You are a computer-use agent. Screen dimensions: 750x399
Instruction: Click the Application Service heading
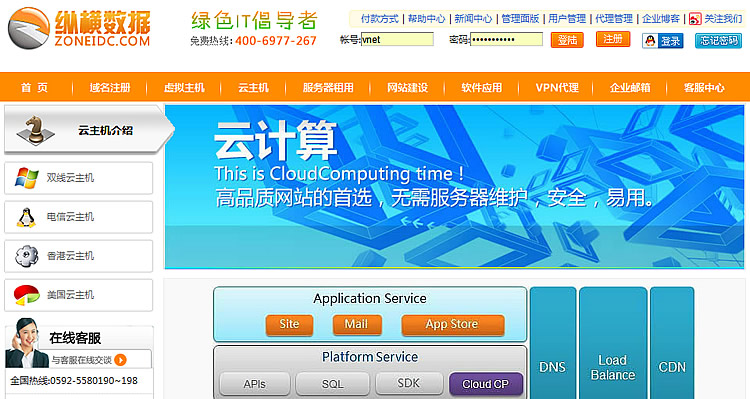point(370,299)
